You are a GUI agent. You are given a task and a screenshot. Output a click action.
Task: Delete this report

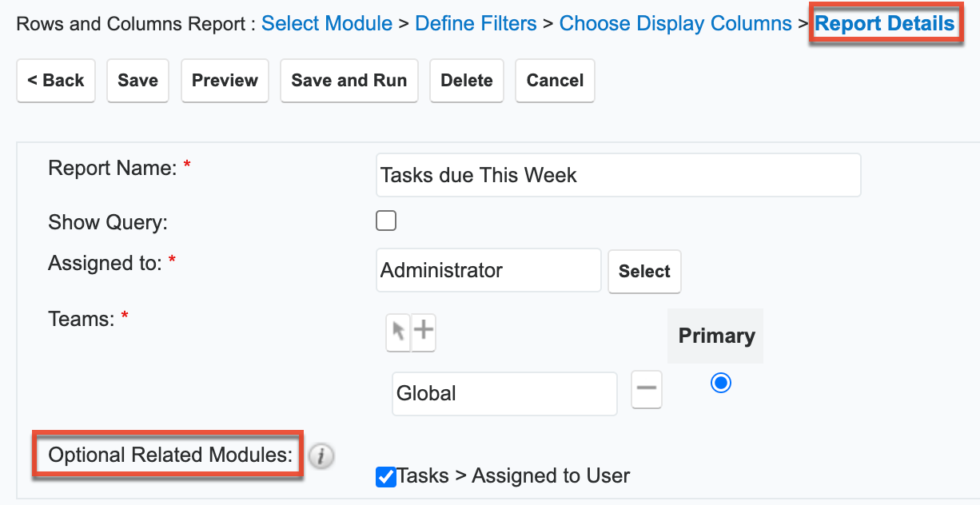point(467,80)
